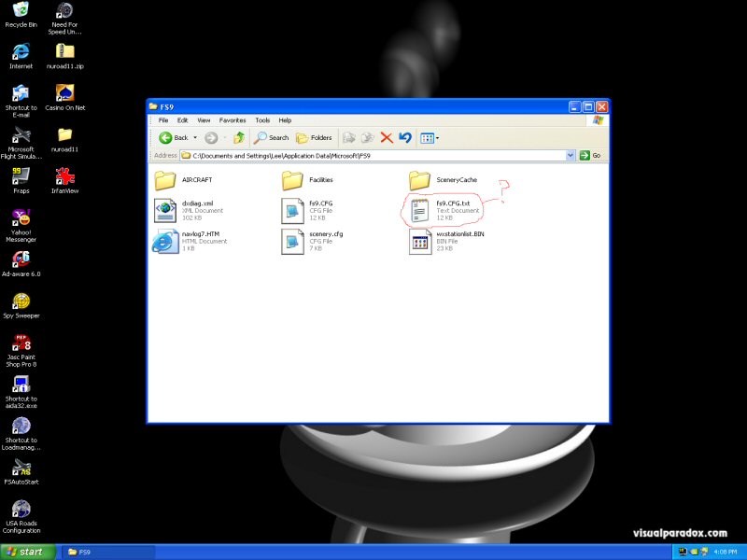Screen dimensions: 747x560
Task: Select the dxdiag.xml file icon
Action: (x=165, y=210)
